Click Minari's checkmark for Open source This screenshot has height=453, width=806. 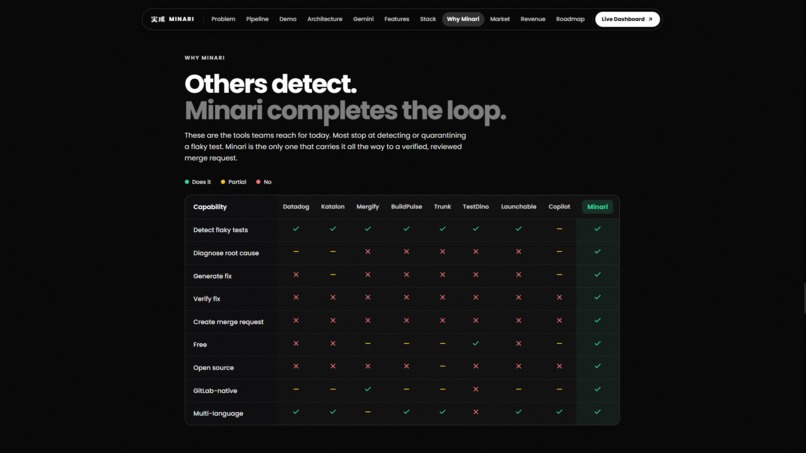point(597,366)
